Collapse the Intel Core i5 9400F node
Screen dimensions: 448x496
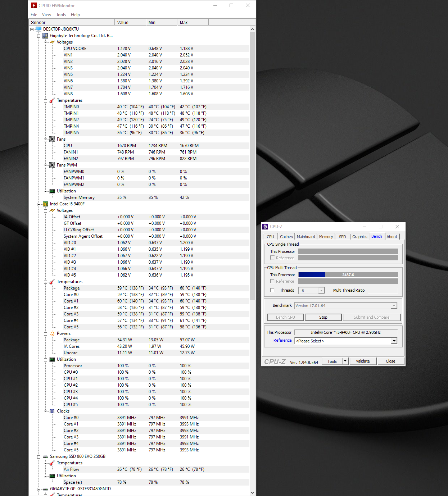click(39, 204)
